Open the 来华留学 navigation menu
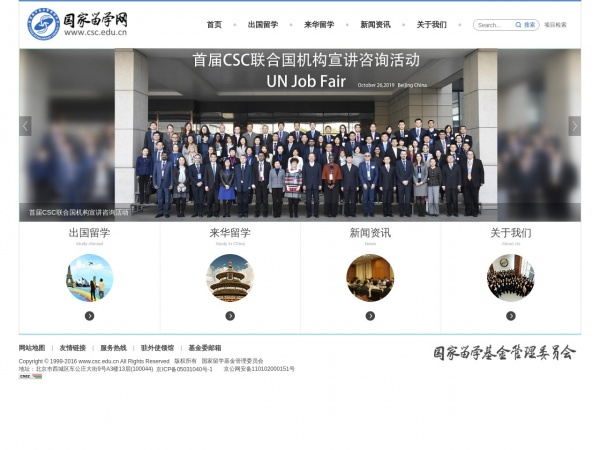 (319, 24)
